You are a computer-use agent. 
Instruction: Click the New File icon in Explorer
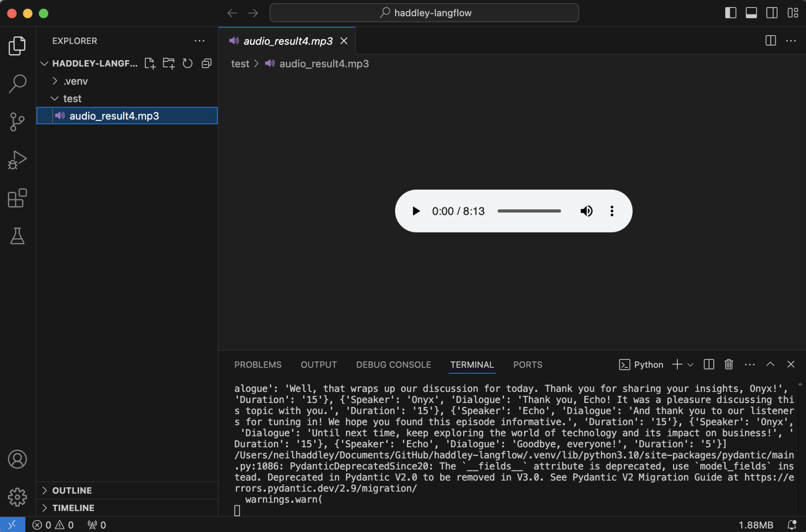coord(150,64)
